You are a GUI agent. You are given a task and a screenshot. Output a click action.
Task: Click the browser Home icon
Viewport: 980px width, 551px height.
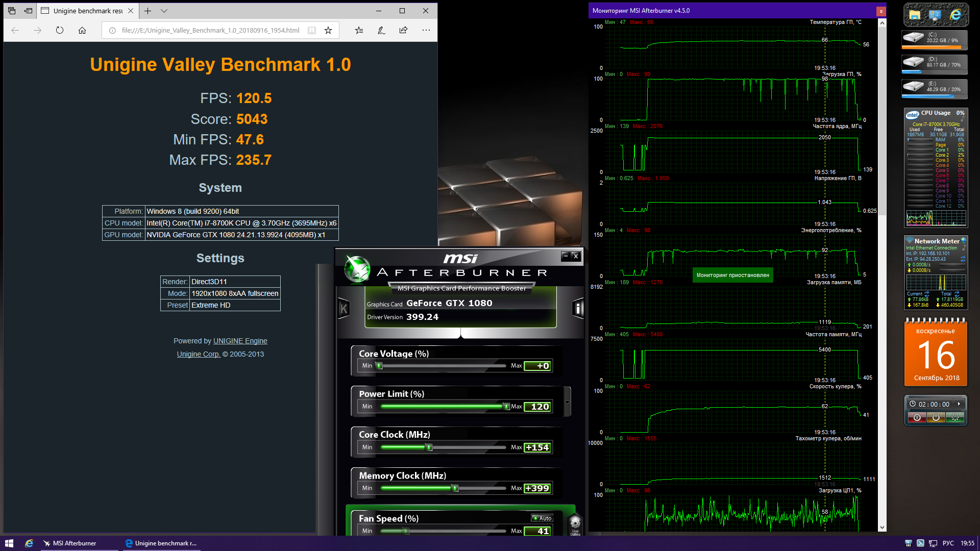point(82,31)
